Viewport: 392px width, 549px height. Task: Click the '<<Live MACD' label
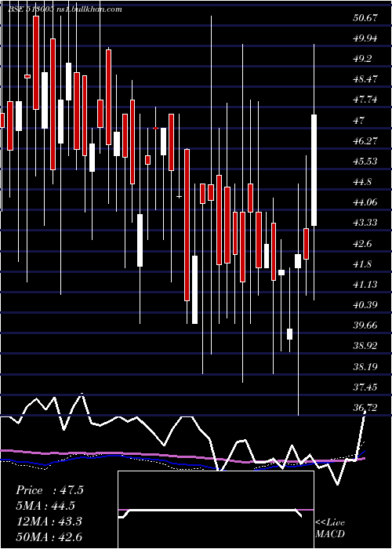tap(330, 528)
